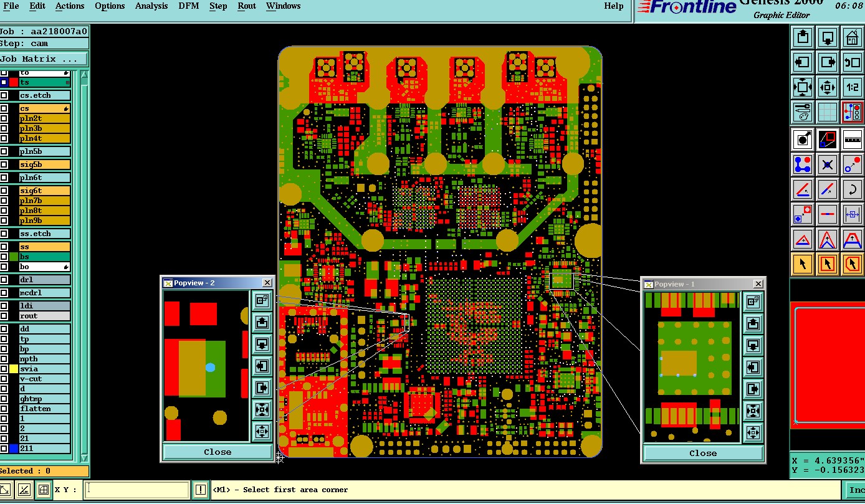Toggle checkbox for rout layer
The height and width of the screenshot is (504, 865).
click(4, 316)
